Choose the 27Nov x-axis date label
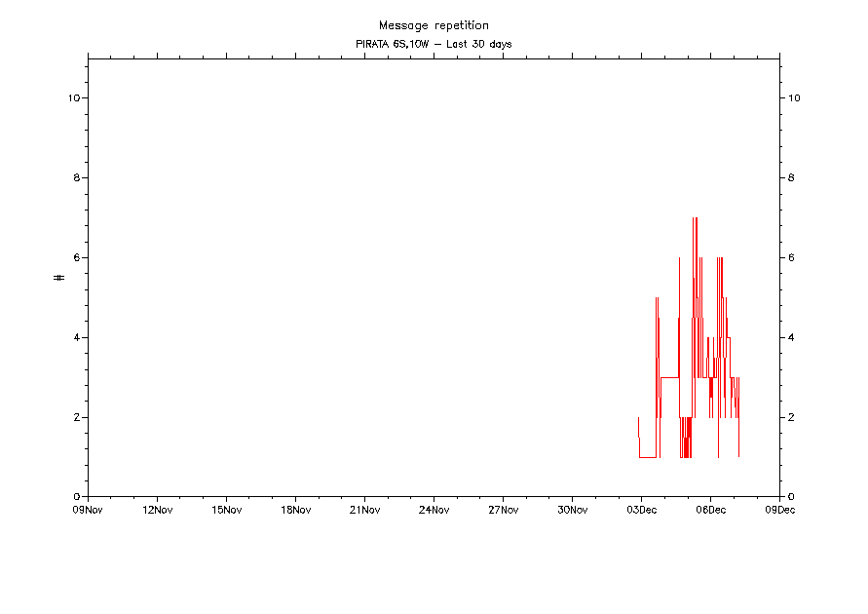 pyautogui.click(x=503, y=510)
